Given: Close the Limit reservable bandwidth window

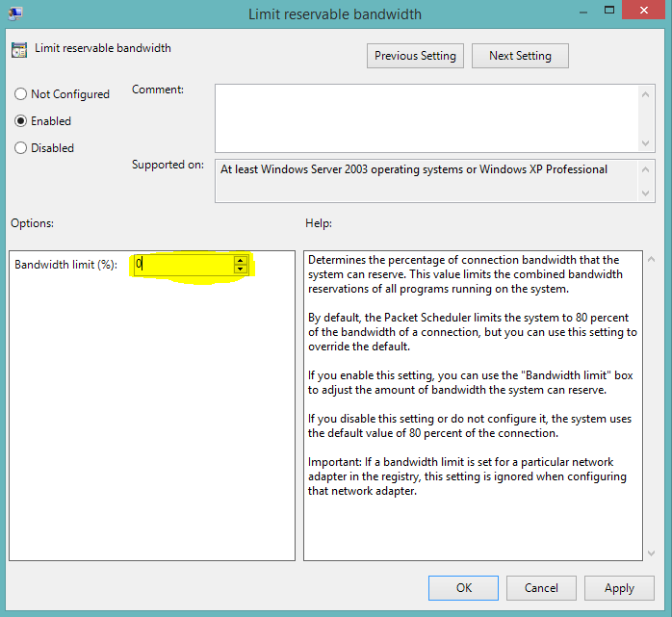Looking at the screenshot, I should pyautogui.click(x=643, y=10).
